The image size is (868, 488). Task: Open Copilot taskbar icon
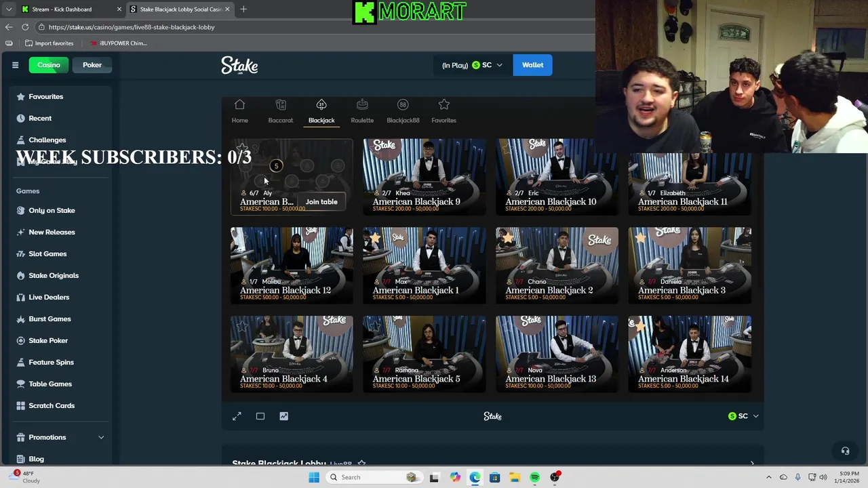[x=455, y=477]
